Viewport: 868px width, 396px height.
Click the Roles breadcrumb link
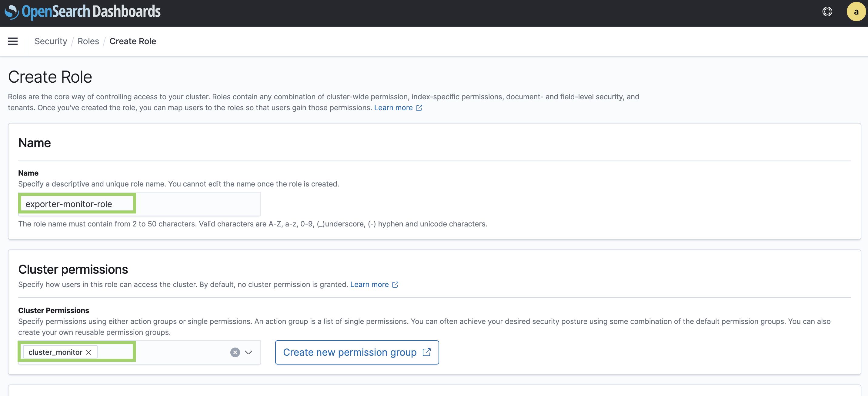(x=88, y=41)
